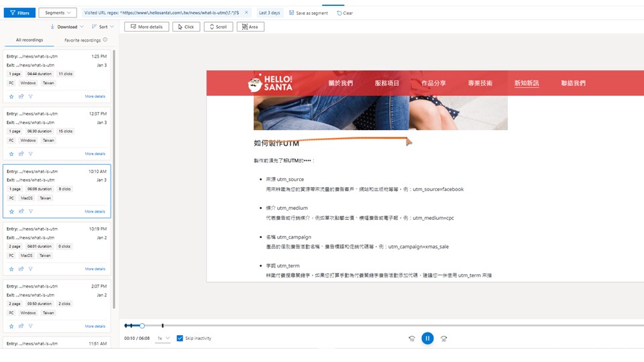
Task: Share the 12:37 PM recording
Action: [x=21, y=154]
